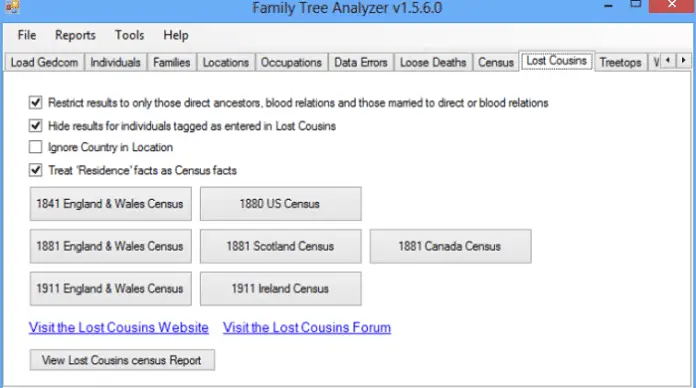Uncheck Restrict results to direct ancestors
The height and width of the screenshot is (388, 696).
pyautogui.click(x=36, y=103)
